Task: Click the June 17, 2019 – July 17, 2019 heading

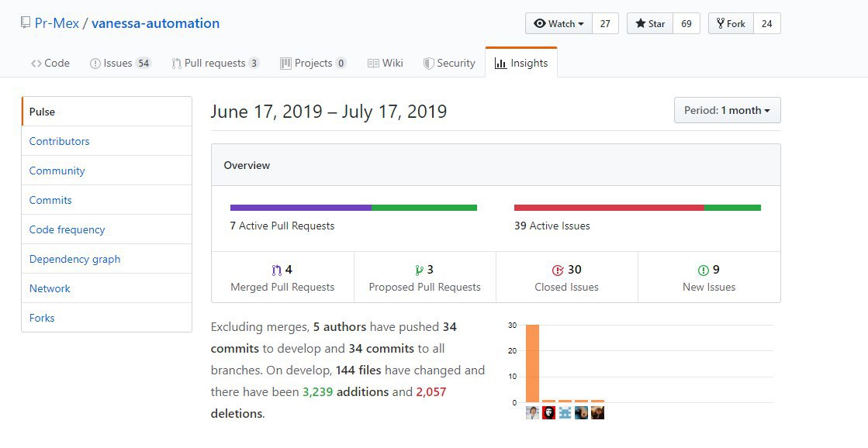Action: tap(329, 112)
